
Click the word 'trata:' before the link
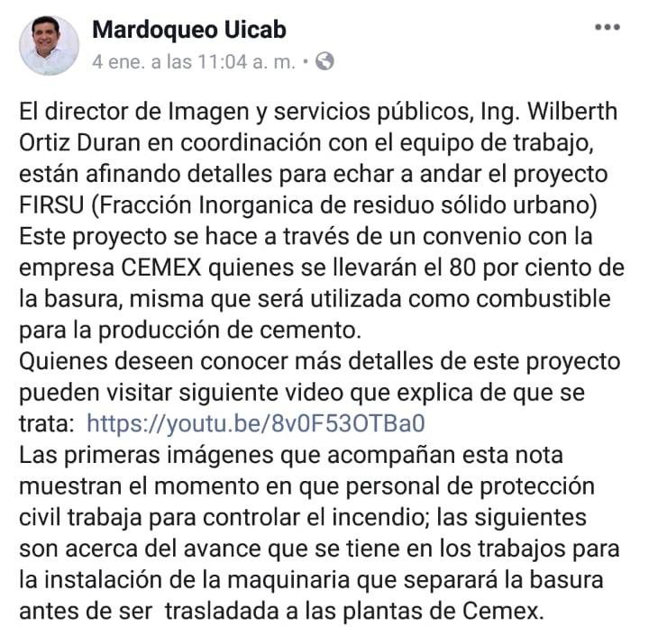(x=47, y=424)
